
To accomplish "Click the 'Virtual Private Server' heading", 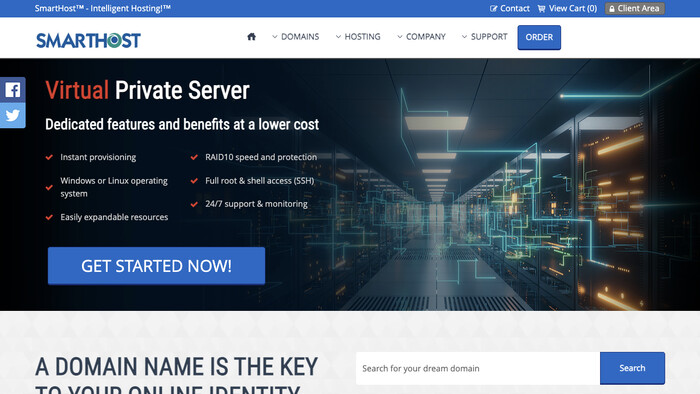I will click(x=147, y=91).
